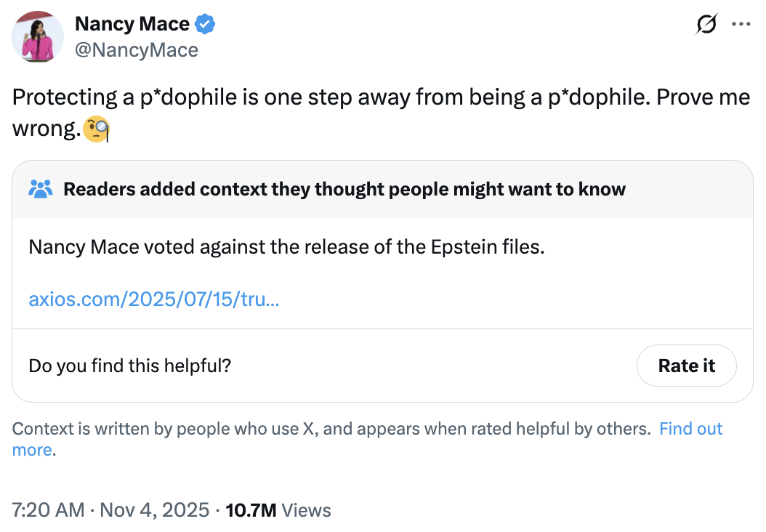Image resolution: width=766 pixels, height=532 pixels.
Task: Click the monocle face emoji
Action: click(96, 130)
